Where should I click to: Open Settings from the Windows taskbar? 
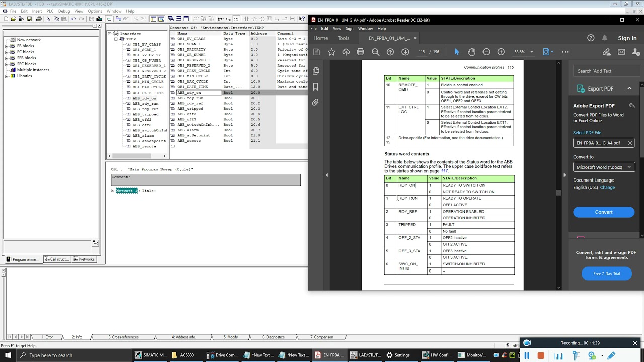click(397, 355)
